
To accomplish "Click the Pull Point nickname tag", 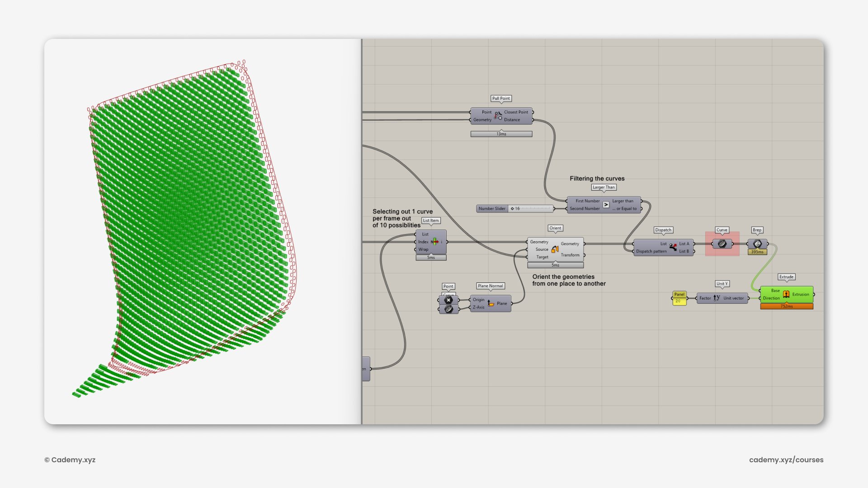I will (501, 99).
